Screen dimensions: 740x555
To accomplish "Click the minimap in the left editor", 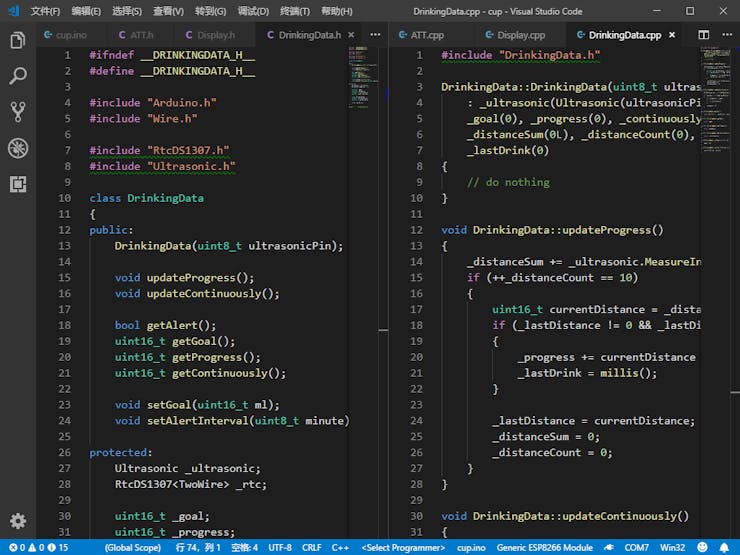I will [x=362, y=80].
